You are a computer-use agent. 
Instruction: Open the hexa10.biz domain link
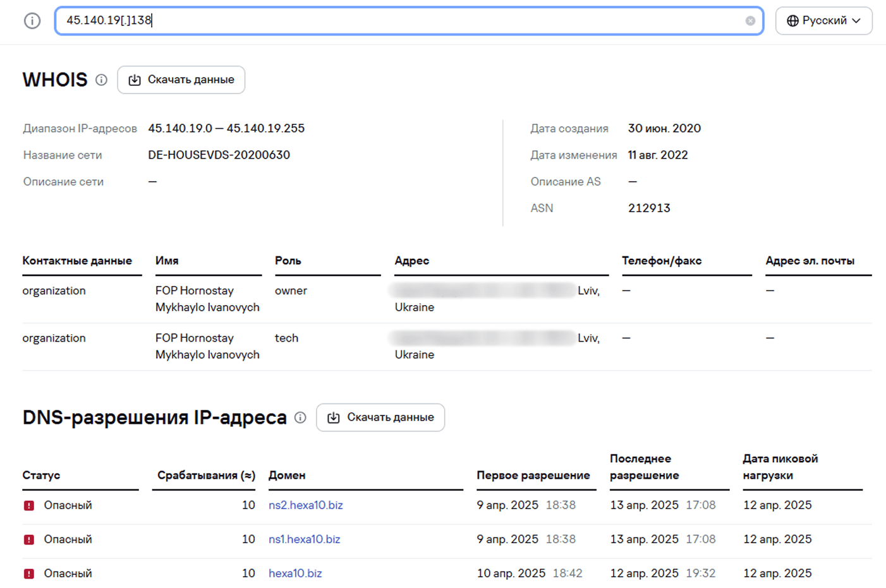click(x=295, y=573)
